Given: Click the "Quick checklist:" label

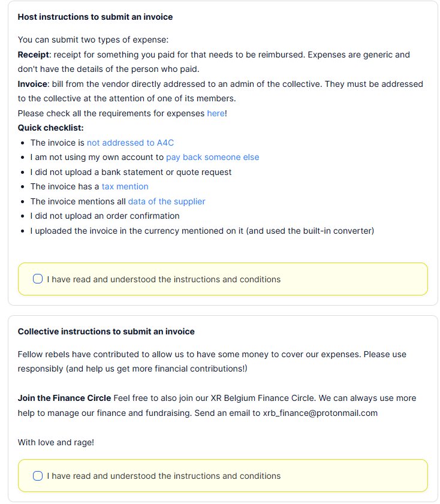Looking at the screenshot, I should point(50,128).
